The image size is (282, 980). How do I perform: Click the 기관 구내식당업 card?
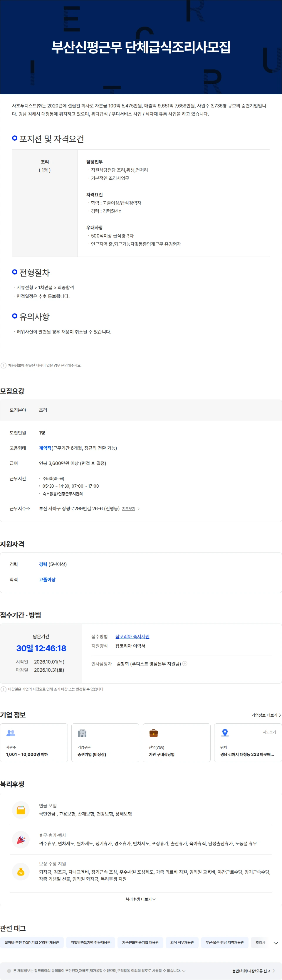tap(177, 742)
